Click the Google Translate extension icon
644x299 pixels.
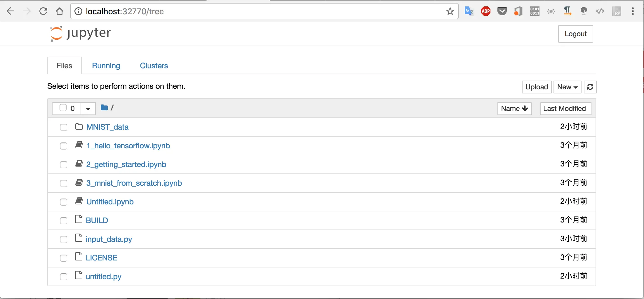[469, 11]
